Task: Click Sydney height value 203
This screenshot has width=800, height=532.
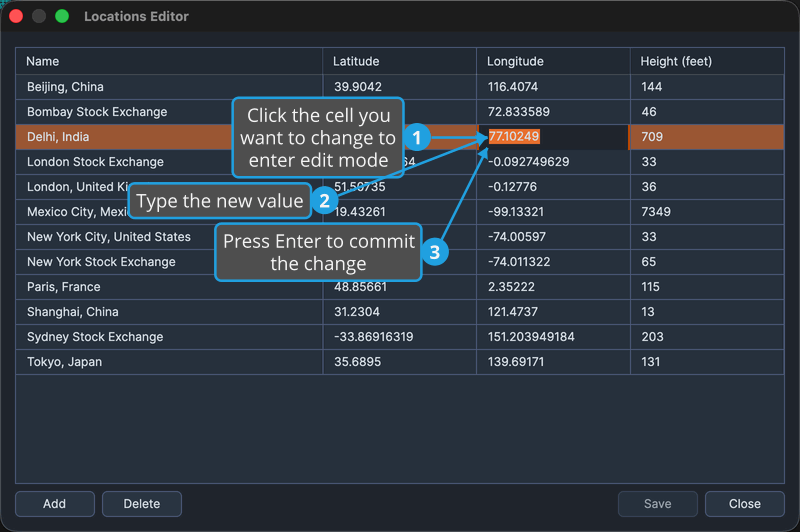Action: point(707,337)
